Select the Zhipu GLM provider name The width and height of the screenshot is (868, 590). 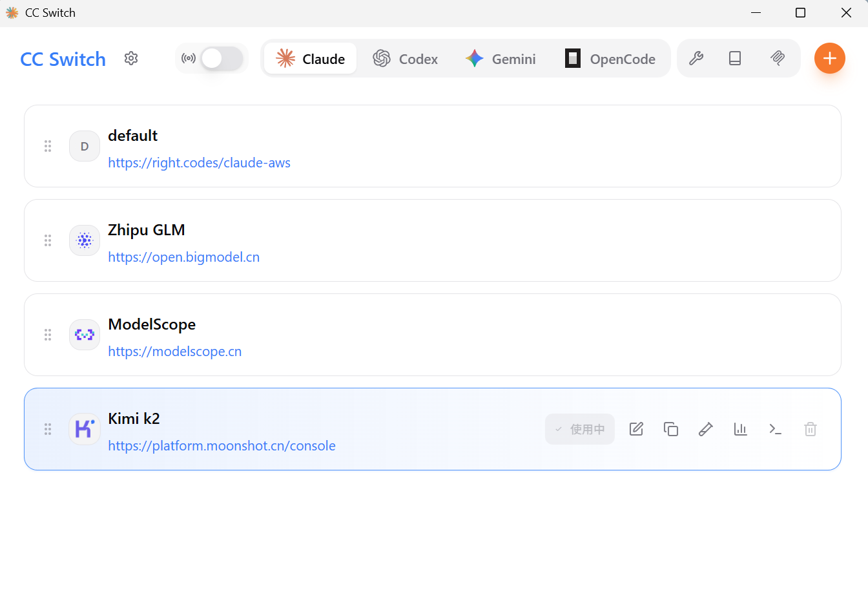(147, 230)
